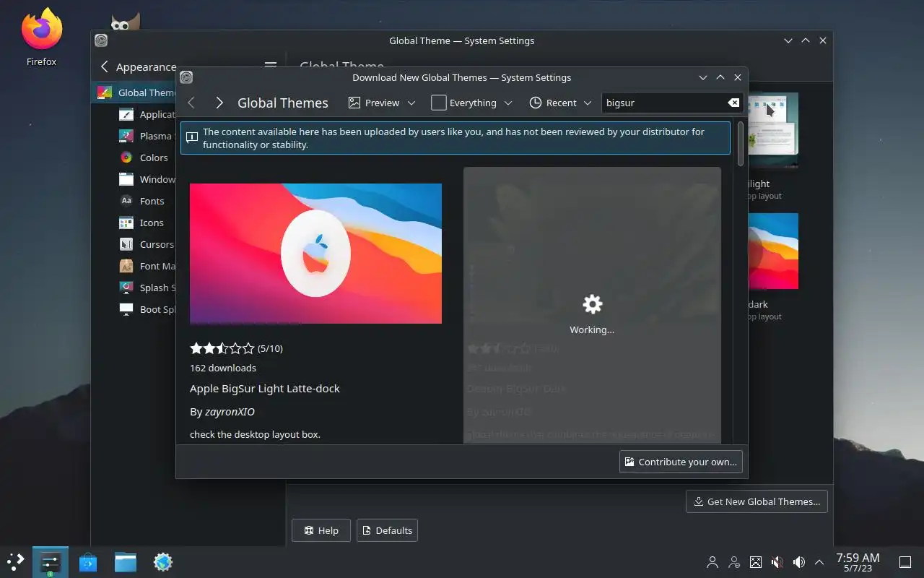Open Boot Splash settings in sidebar
924x578 pixels.
[x=147, y=309]
